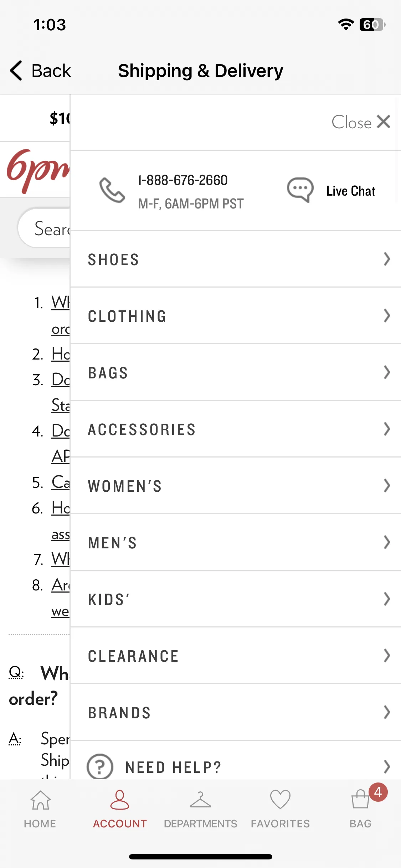The image size is (401, 868).
Task: Open the Live Chat speech bubble icon
Action: tap(300, 190)
